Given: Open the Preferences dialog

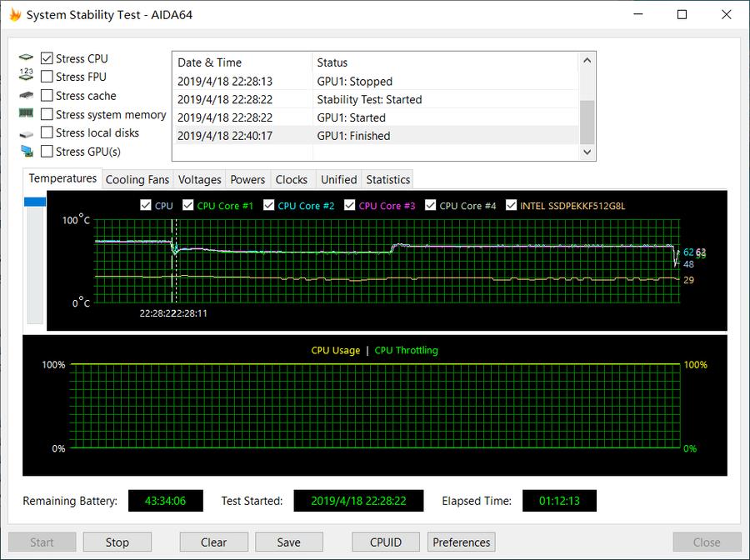Looking at the screenshot, I should click(x=461, y=542).
